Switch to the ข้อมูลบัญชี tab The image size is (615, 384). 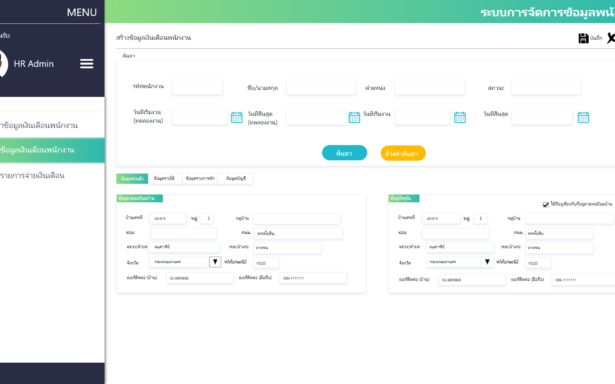coord(236,178)
